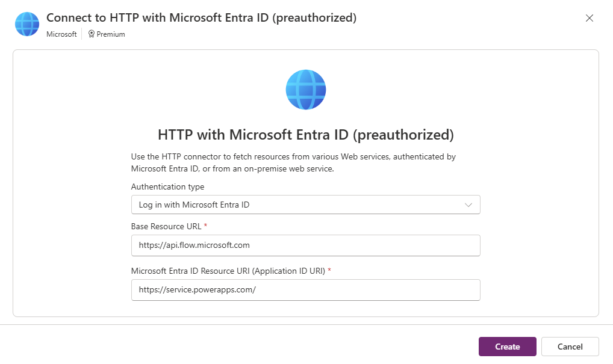Click the Base Resource URL label
613x364 pixels.
click(x=166, y=227)
